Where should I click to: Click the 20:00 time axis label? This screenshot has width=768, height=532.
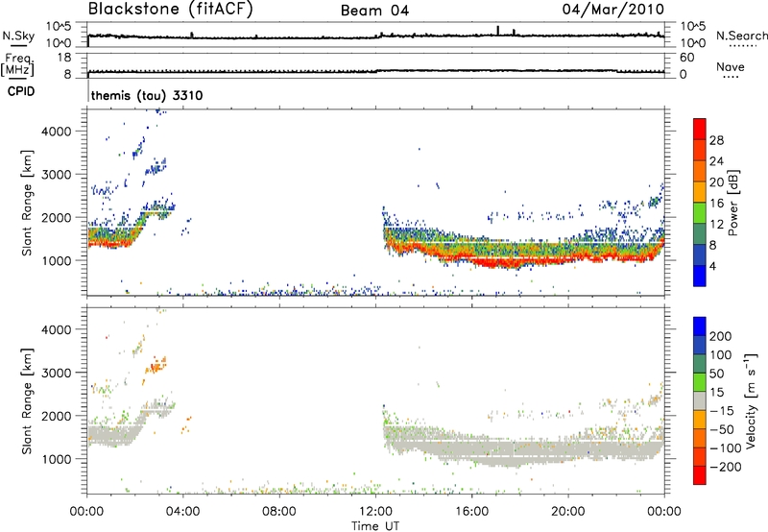[x=567, y=512]
